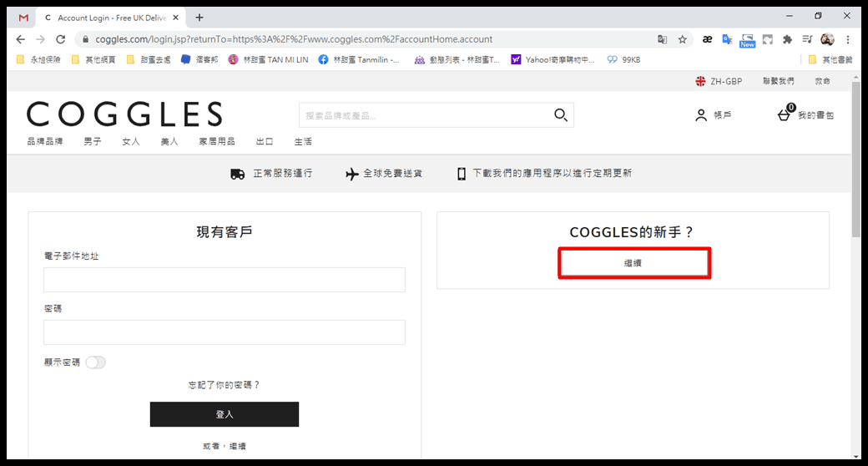Click the black 登入 login button
The height and width of the screenshot is (466, 868).
click(224, 414)
